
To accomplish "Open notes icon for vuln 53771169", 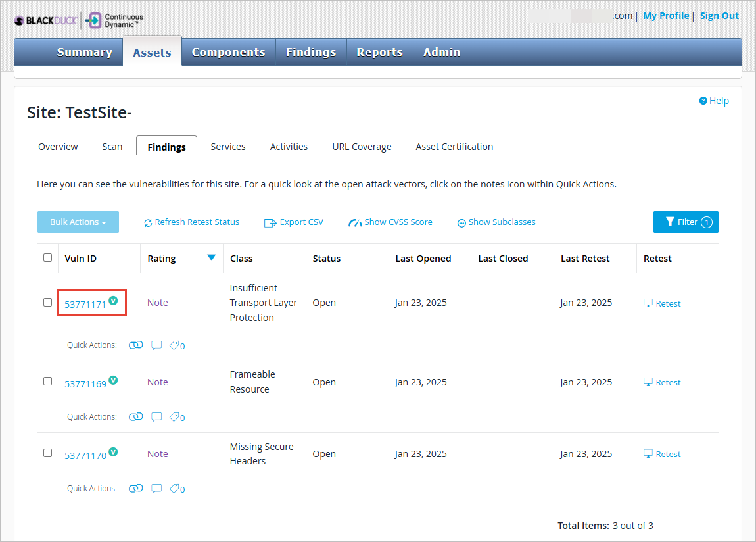I will click(x=156, y=416).
